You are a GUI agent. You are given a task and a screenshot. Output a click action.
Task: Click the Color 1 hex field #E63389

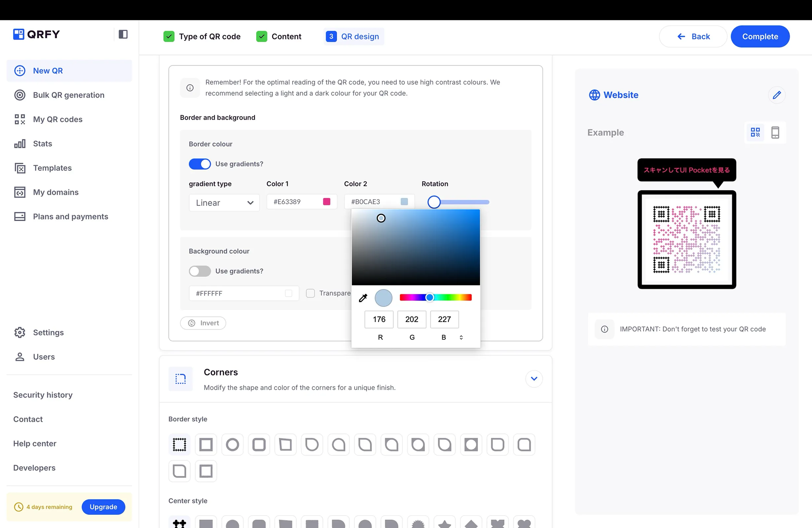click(x=302, y=202)
